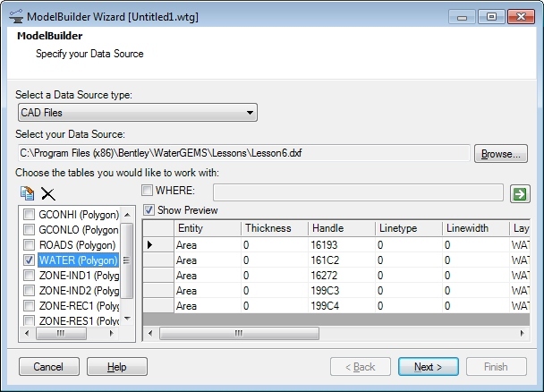This screenshot has width=544, height=392.
Task: Click Handle cell 16272
Action: pyautogui.click(x=342, y=276)
